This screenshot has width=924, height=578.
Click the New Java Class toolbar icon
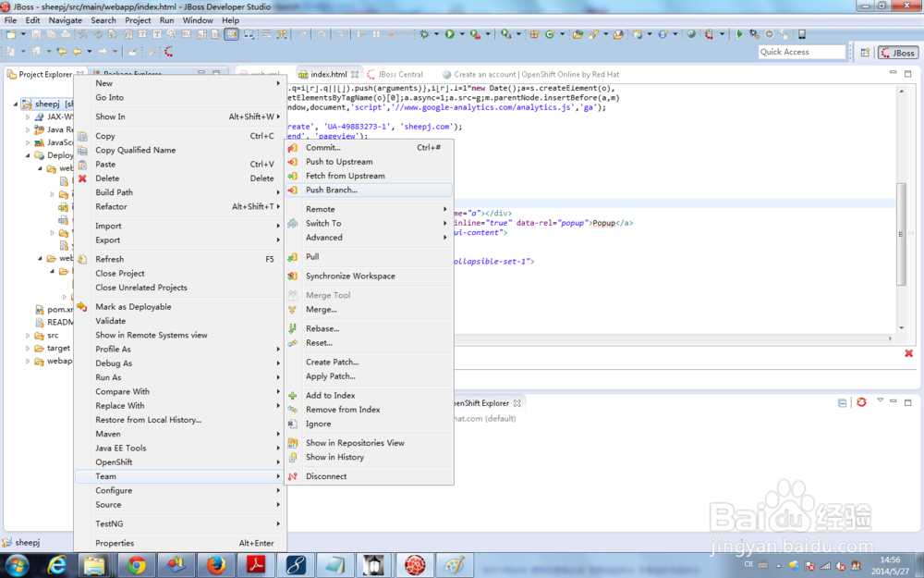[550, 34]
